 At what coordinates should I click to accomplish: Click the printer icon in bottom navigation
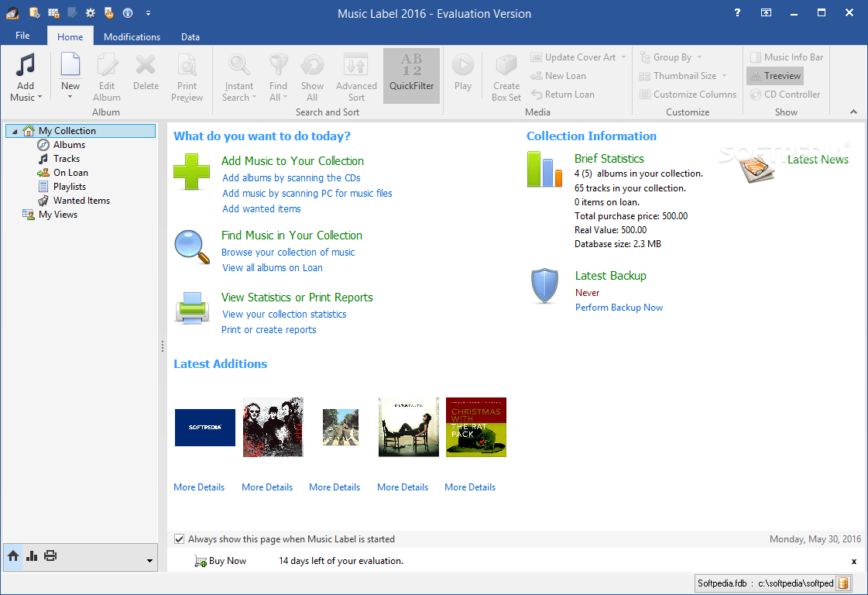50,555
